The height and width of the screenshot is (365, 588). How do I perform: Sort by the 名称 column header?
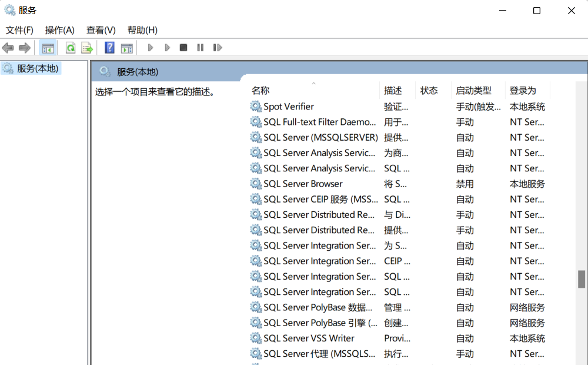tap(315, 91)
